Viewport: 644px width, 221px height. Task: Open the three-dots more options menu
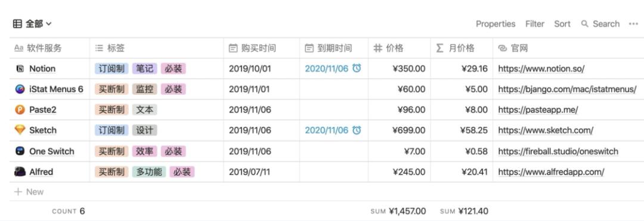tap(633, 24)
